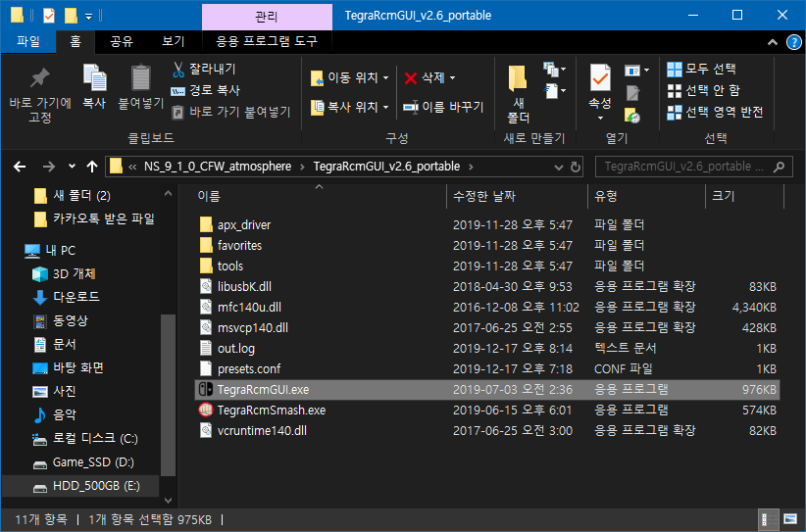Open the Move to (이동 위치) dropdown
This screenshot has height=532, width=806.
(x=349, y=78)
